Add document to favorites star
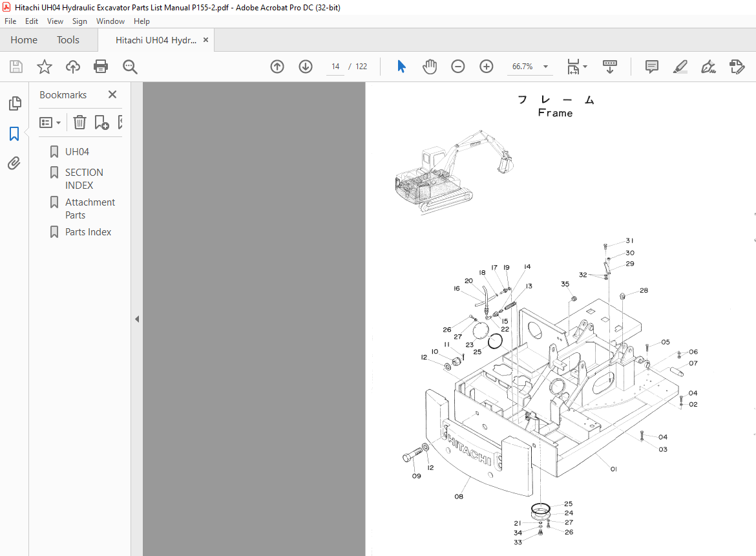 pos(45,67)
